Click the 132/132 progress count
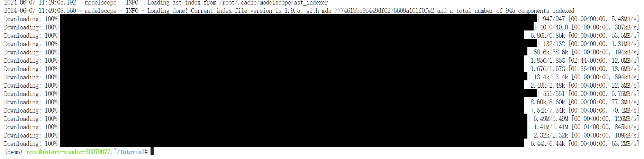644x159 pixels. pyautogui.click(x=554, y=44)
